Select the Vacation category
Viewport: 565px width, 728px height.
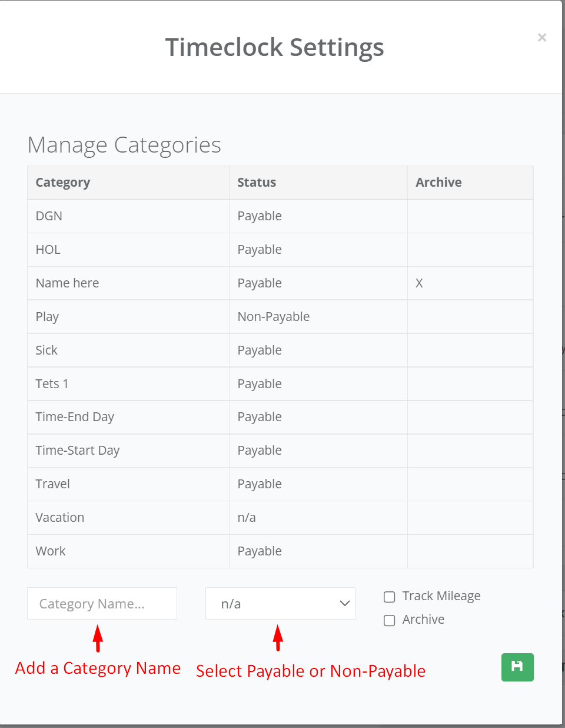point(59,518)
